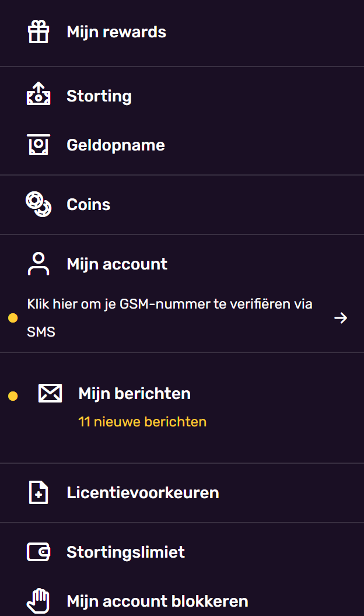Open Licentievoorkeuren preferences
Image resolution: width=364 pixels, height=616 pixels.
click(143, 492)
